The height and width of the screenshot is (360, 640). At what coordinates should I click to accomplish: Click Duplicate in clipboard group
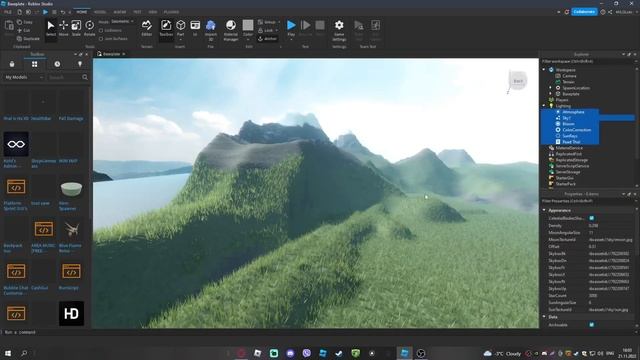(x=28, y=38)
